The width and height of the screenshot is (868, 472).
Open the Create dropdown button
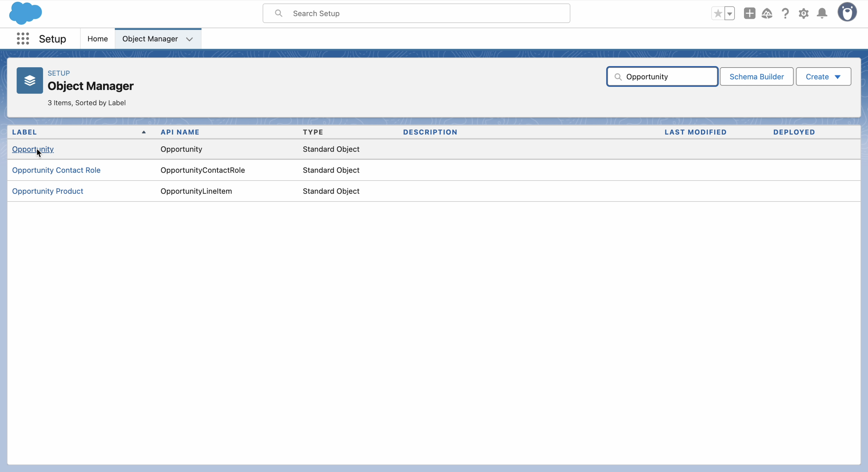coord(823,77)
